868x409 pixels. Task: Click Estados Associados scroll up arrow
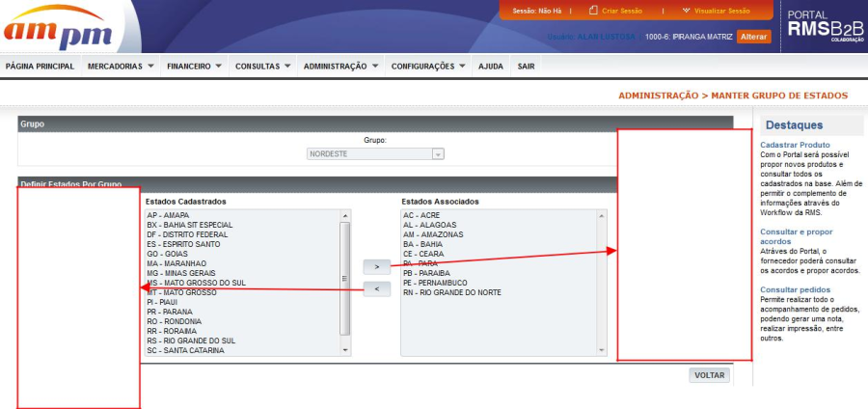click(601, 216)
